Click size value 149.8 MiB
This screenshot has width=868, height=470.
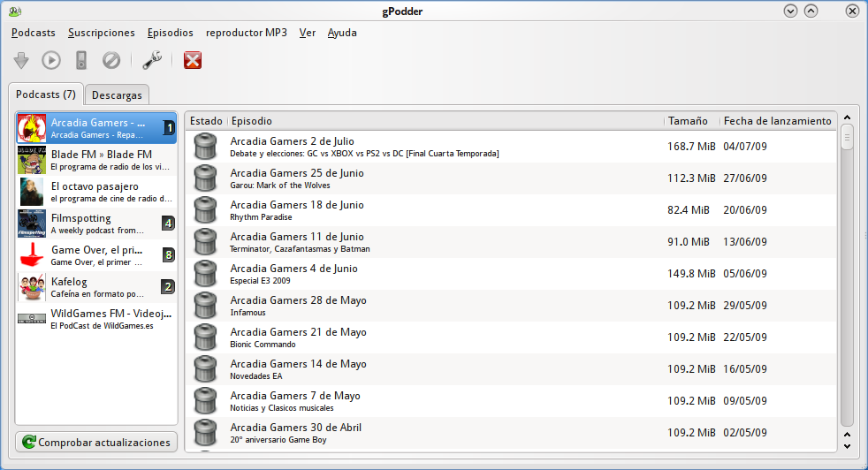(x=691, y=274)
